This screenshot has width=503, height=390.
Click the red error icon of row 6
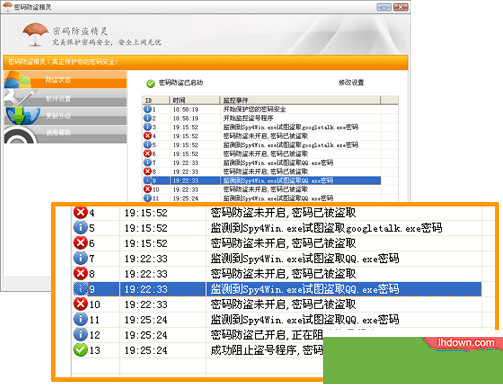coord(147,153)
